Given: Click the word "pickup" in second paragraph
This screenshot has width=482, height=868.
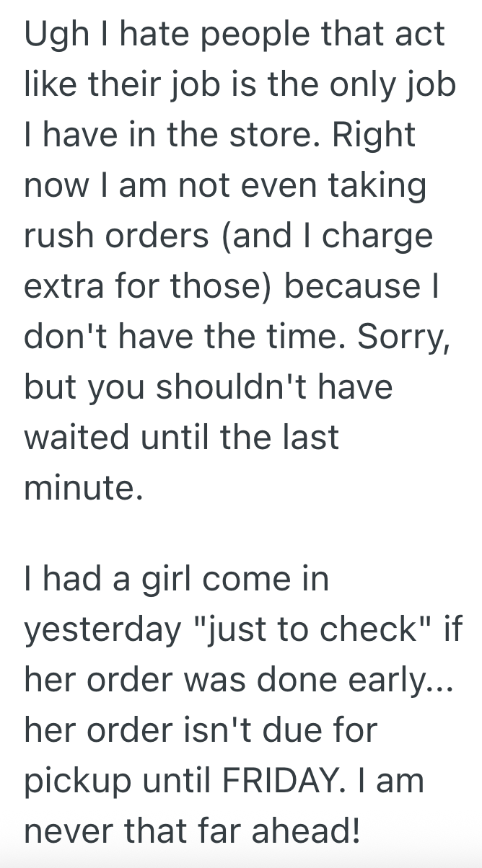Looking at the screenshot, I should coord(76,780).
